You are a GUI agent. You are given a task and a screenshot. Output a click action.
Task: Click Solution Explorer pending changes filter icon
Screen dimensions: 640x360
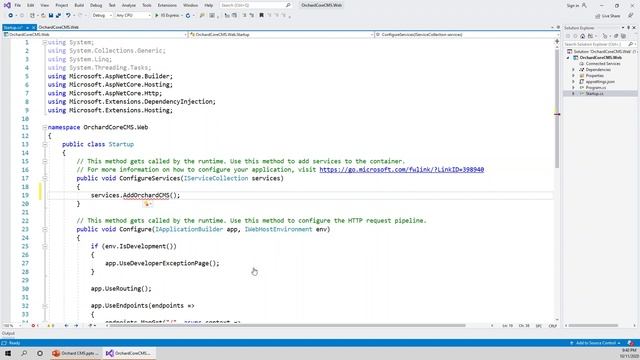point(606,36)
